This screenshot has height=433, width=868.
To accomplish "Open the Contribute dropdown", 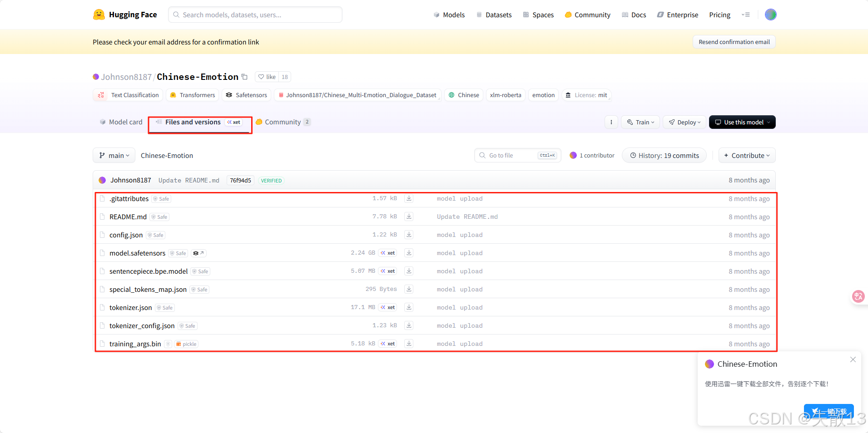I will (747, 155).
